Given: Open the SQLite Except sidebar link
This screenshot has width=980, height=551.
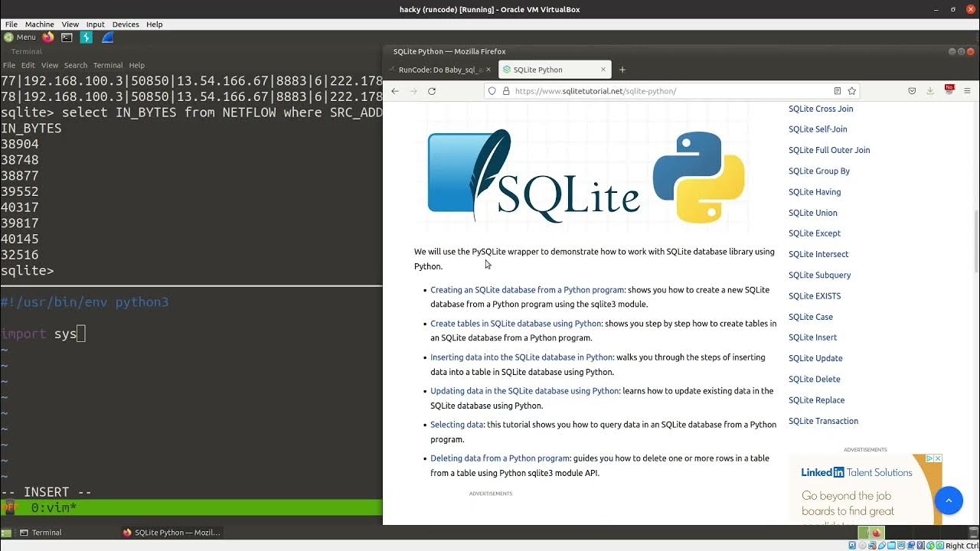Looking at the screenshot, I should click(815, 233).
